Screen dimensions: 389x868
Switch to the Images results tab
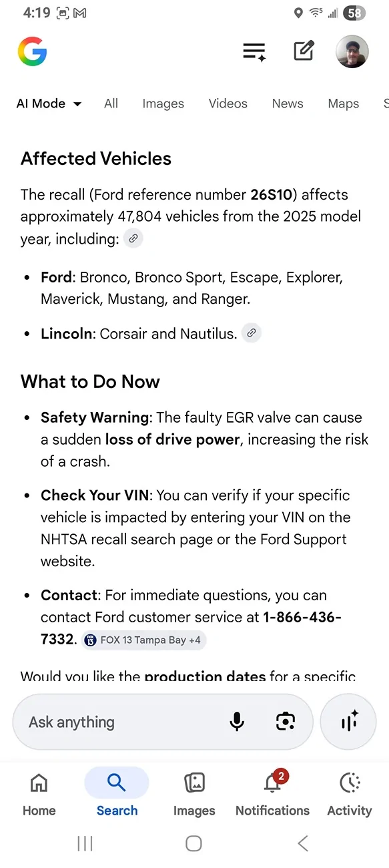[x=163, y=103]
